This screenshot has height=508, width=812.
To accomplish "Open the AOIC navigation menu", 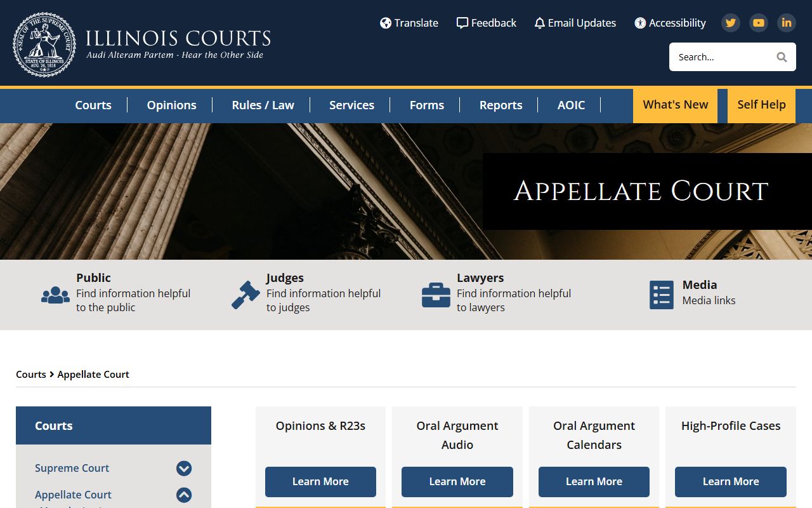I will pos(572,105).
